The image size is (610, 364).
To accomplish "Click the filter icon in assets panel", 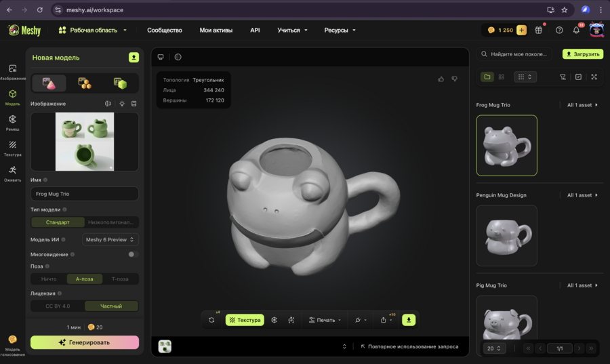I will (x=563, y=77).
